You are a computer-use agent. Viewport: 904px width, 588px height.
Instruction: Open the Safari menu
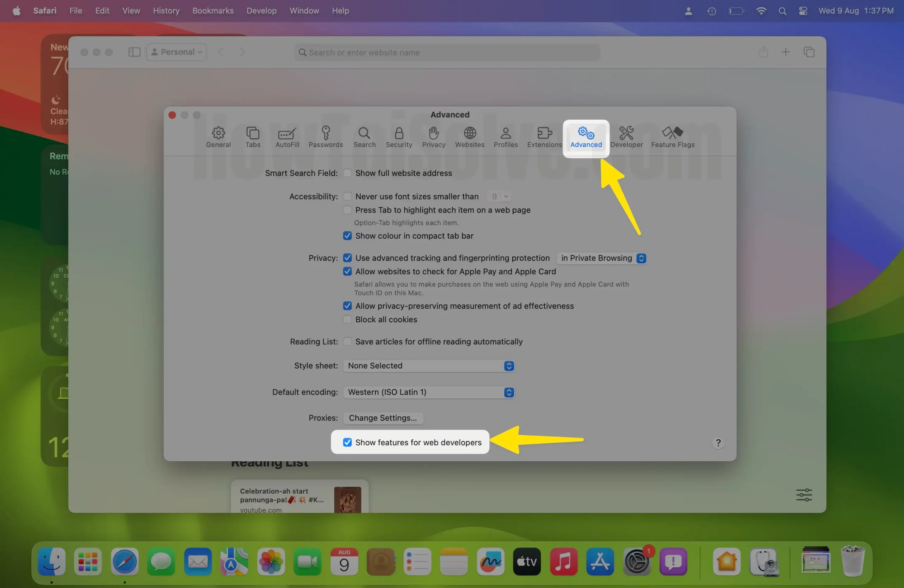click(x=45, y=11)
